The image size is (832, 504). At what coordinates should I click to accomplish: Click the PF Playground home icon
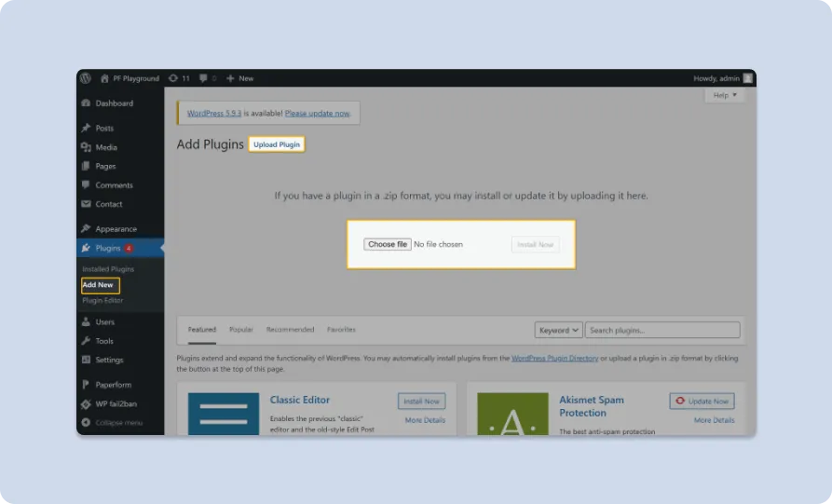tap(104, 78)
